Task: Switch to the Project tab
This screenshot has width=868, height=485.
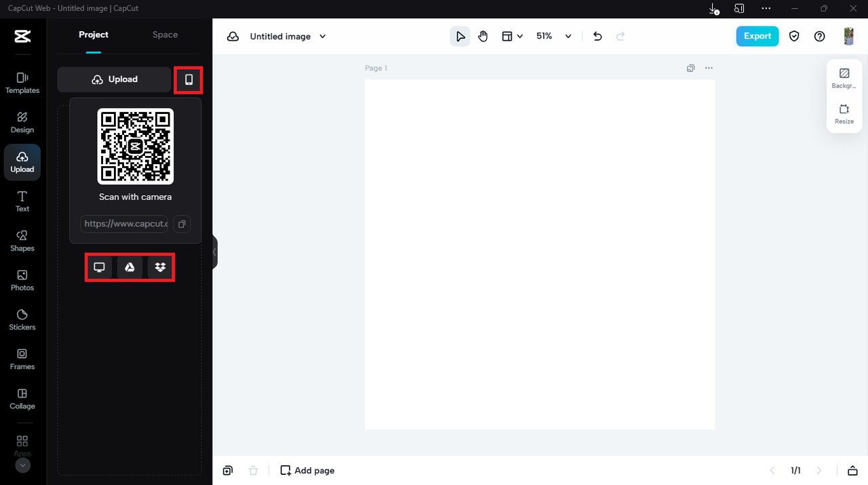Action: 94,35
